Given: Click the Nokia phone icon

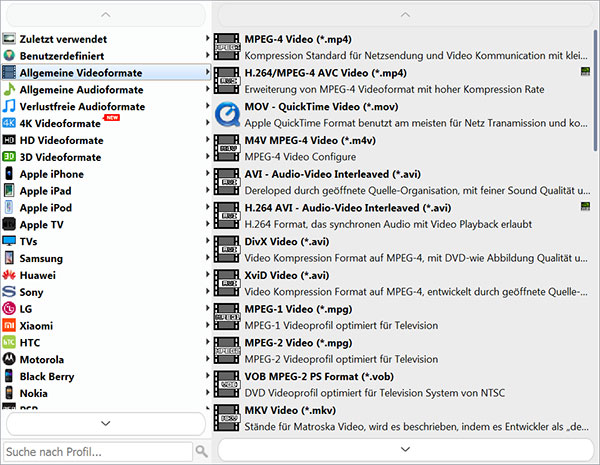Looking at the screenshot, I should pyautogui.click(x=9, y=393).
